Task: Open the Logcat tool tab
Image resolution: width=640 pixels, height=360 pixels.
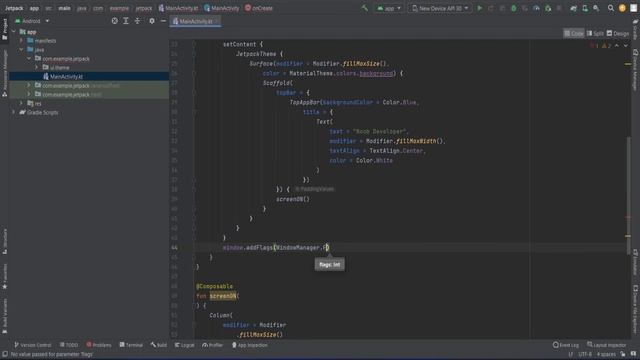Action: [x=184, y=345]
